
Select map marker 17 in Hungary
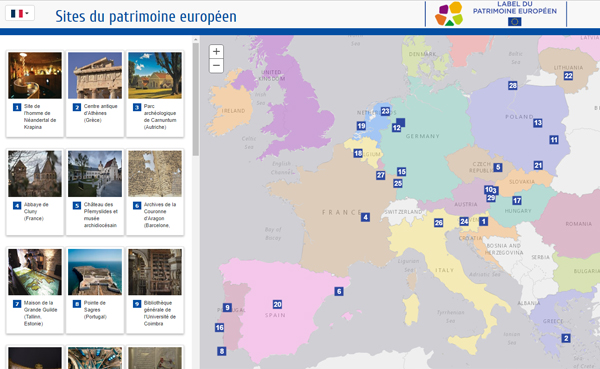coord(517,200)
